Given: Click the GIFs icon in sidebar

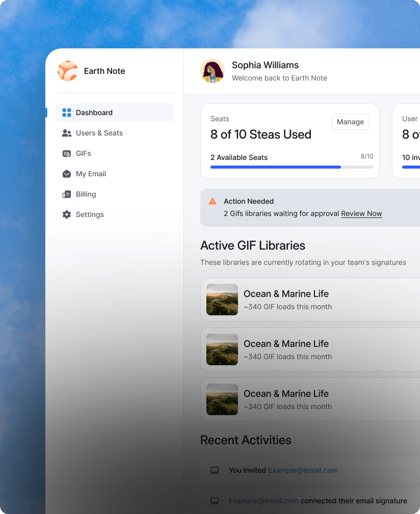Looking at the screenshot, I should click(x=67, y=153).
